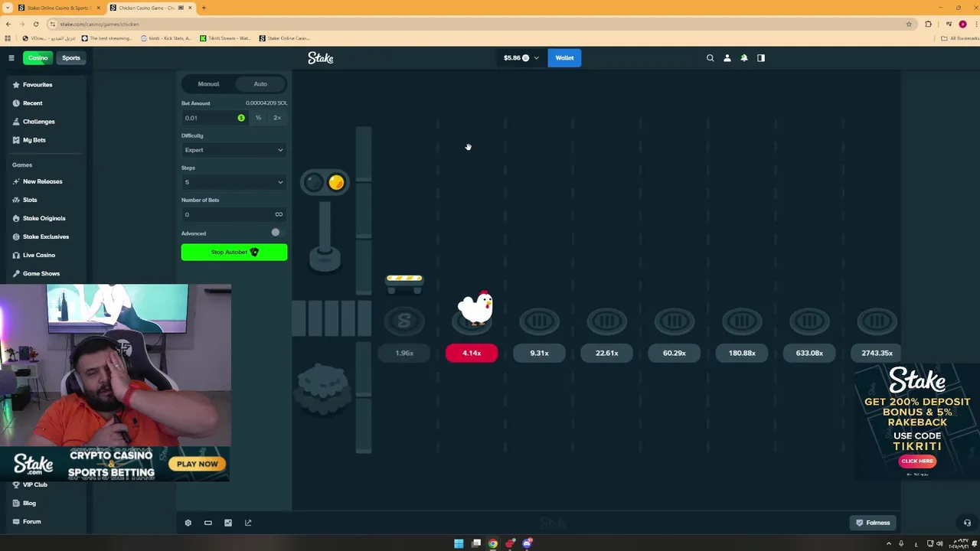Open Chrome profile avatar
980x551 pixels.
(x=962, y=24)
